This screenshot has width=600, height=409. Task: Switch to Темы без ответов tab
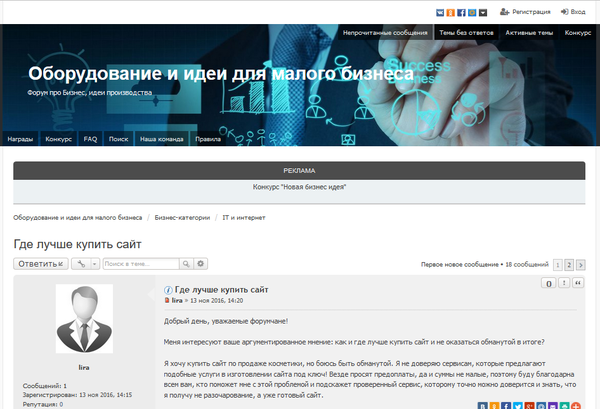465,33
